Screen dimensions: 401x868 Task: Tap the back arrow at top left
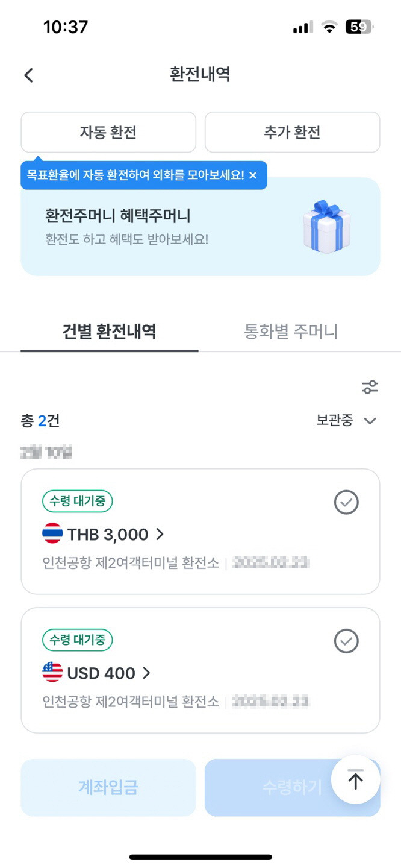[28, 74]
